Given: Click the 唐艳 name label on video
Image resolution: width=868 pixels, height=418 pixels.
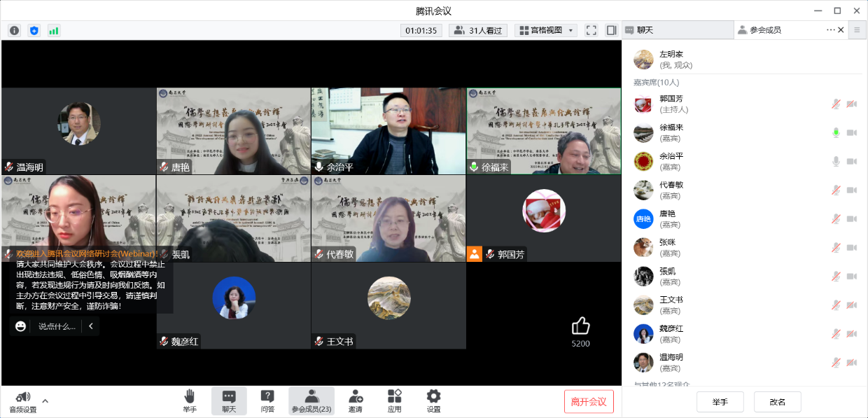Looking at the screenshot, I should click(x=181, y=167).
